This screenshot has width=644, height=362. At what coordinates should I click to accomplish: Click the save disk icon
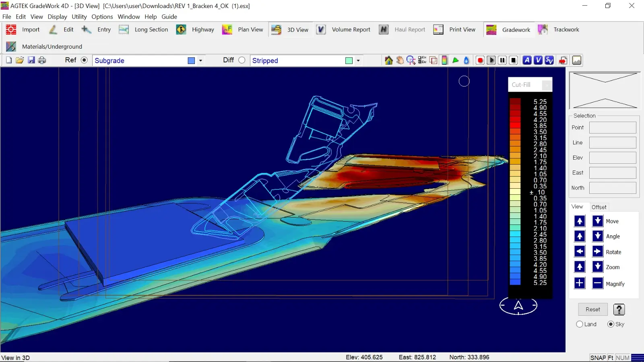pos(31,60)
